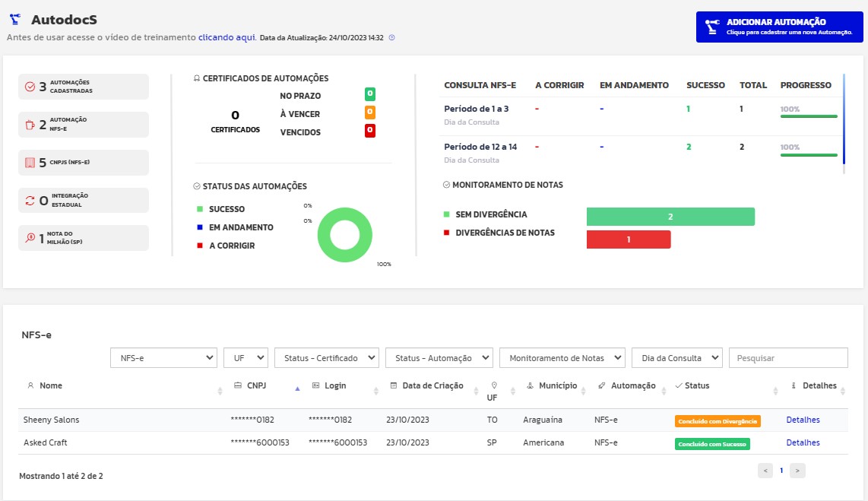Click the Pesquisar search field
The height and width of the screenshot is (501, 868).
pos(788,357)
